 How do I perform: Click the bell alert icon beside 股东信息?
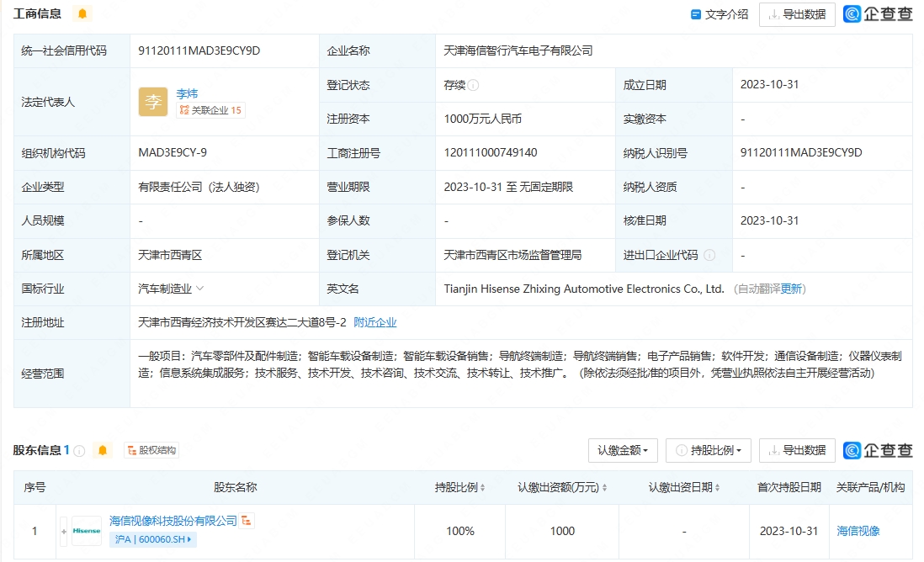(103, 451)
